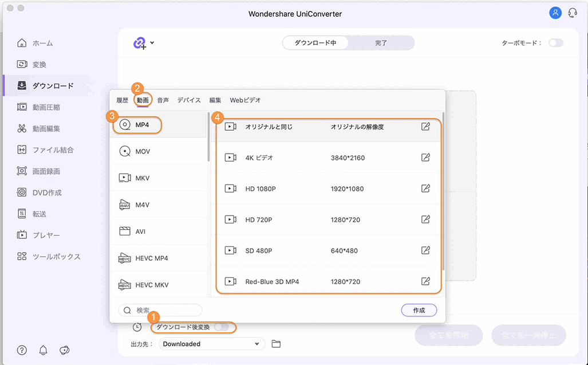Switch to the 動画 format tab
Screen dimensions: 588x365
click(143, 100)
